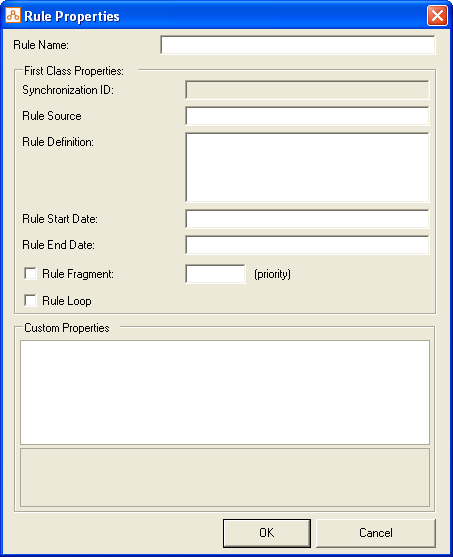
Task: Click inside the Rule Definition text area
Action: [x=307, y=167]
